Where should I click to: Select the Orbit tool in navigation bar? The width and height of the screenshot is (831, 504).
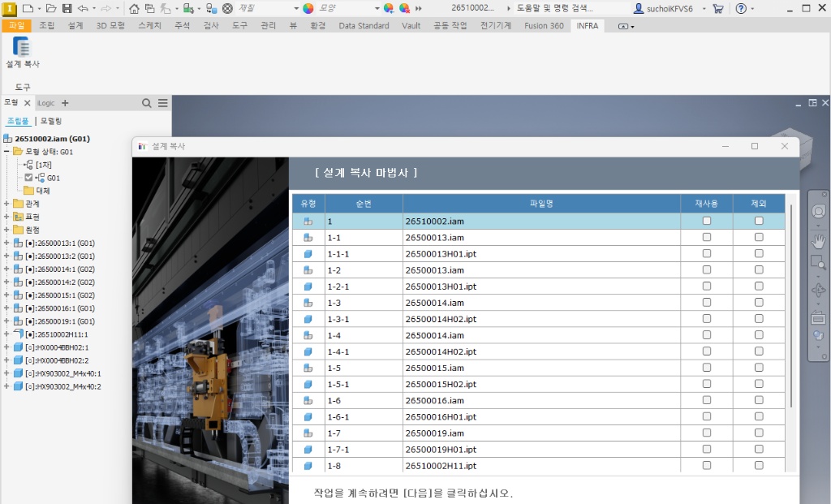818,290
